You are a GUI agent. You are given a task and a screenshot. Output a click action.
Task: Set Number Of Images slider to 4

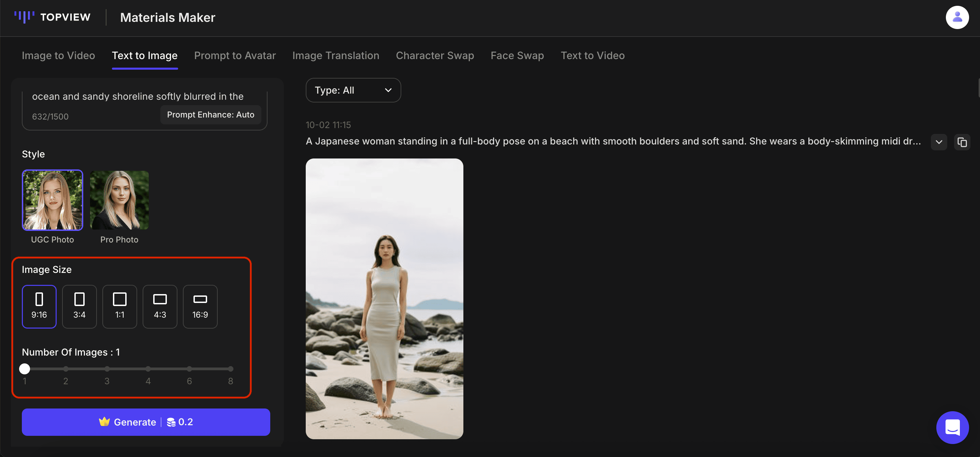148,369
